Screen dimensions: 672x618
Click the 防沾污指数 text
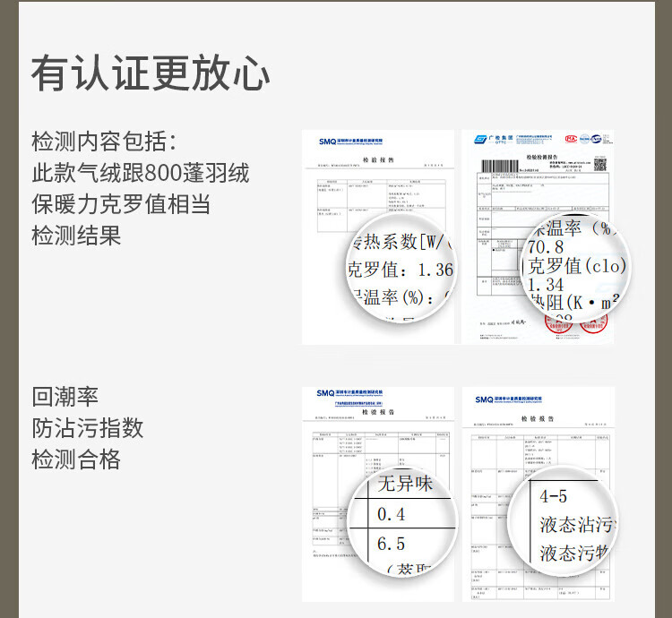(x=87, y=428)
